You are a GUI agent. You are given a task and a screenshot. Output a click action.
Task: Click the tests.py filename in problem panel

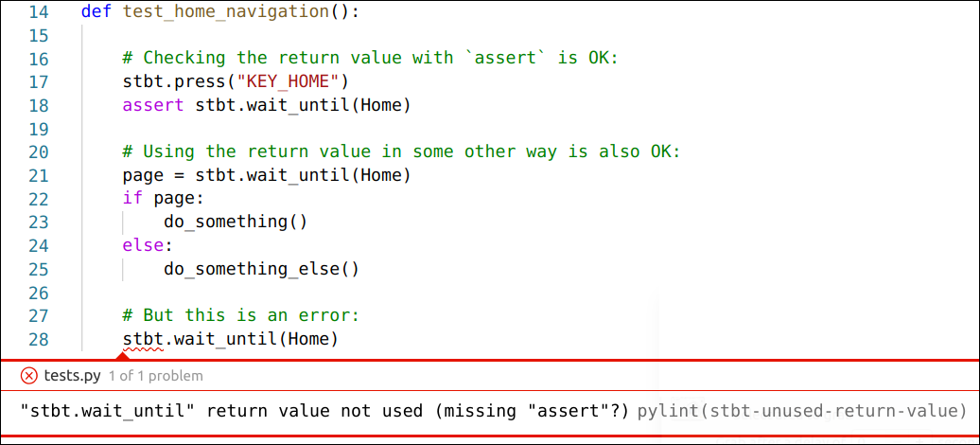pyautogui.click(x=72, y=376)
